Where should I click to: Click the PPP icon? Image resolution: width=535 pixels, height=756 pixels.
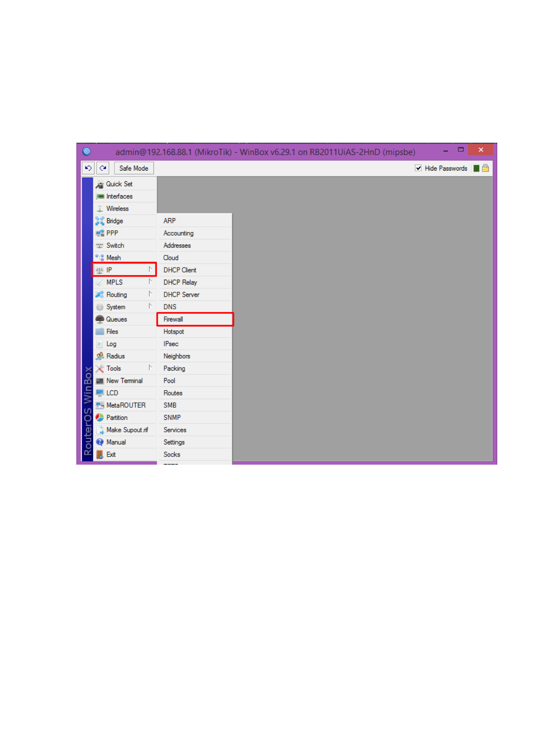coord(100,233)
